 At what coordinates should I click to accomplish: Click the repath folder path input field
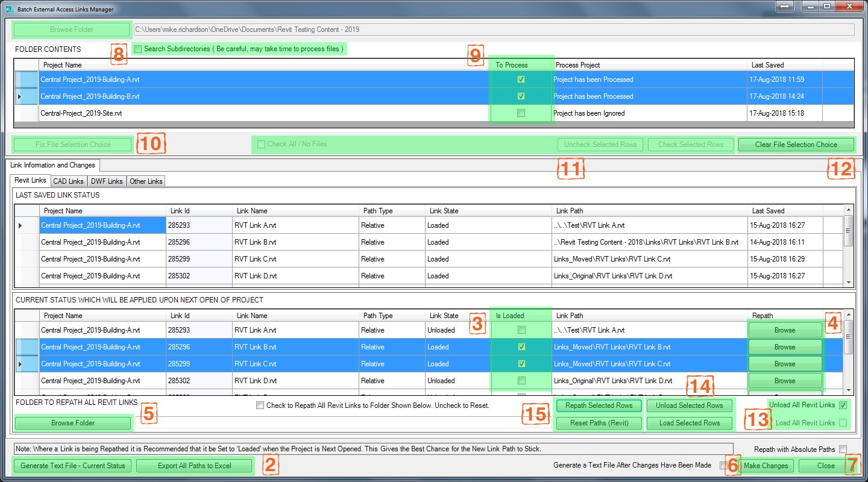(x=342, y=423)
